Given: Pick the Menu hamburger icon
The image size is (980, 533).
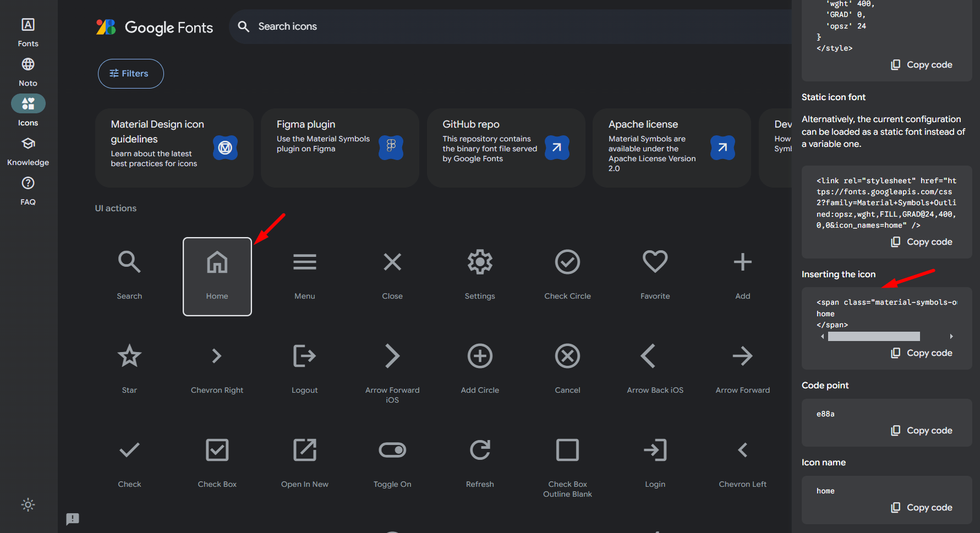Looking at the screenshot, I should click(x=305, y=276).
